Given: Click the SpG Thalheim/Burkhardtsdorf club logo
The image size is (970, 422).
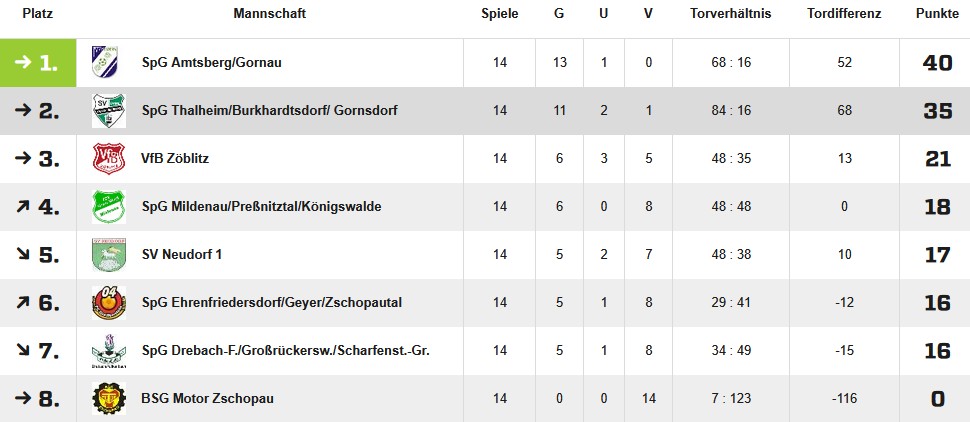Looking at the screenshot, I should 109,111.
